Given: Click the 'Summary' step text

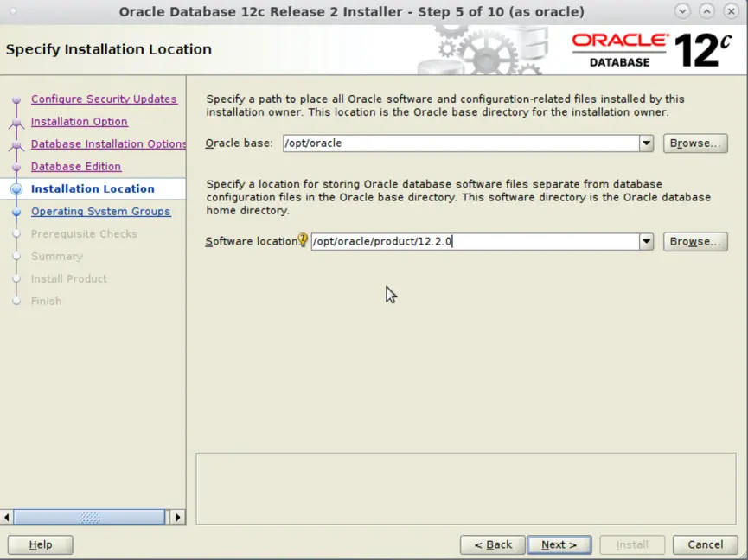Looking at the screenshot, I should 57,256.
